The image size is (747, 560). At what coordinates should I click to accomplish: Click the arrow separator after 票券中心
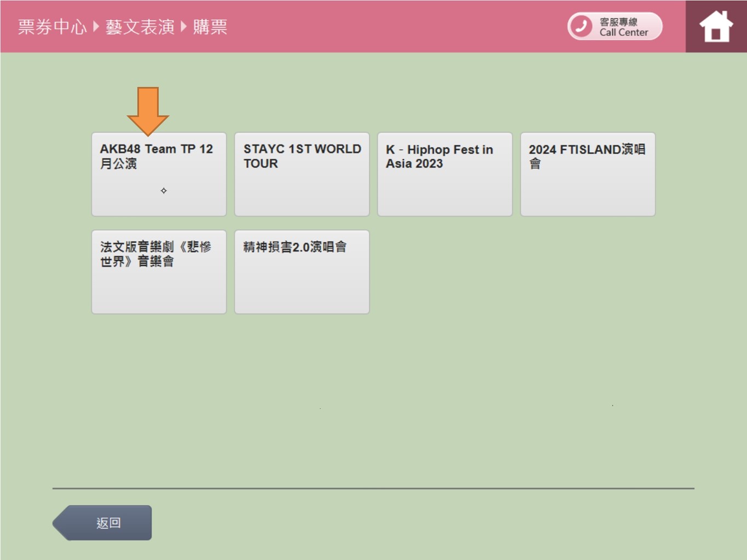96,26
